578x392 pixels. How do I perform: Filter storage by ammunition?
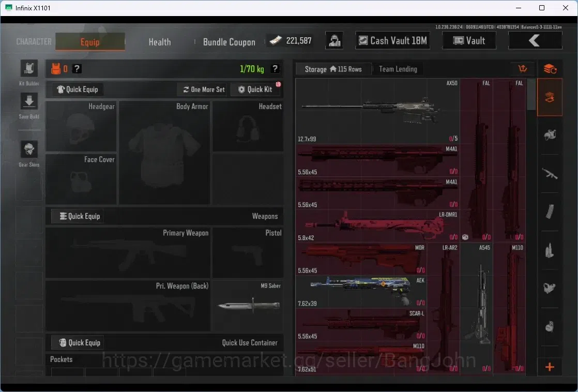point(550,250)
